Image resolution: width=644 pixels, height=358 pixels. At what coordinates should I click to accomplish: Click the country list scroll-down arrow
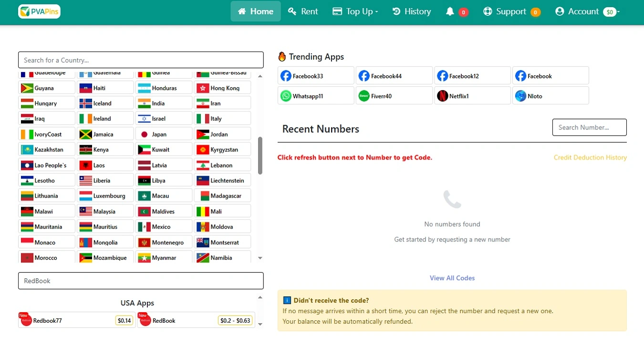pyautogui.click(x=260, y=258)
